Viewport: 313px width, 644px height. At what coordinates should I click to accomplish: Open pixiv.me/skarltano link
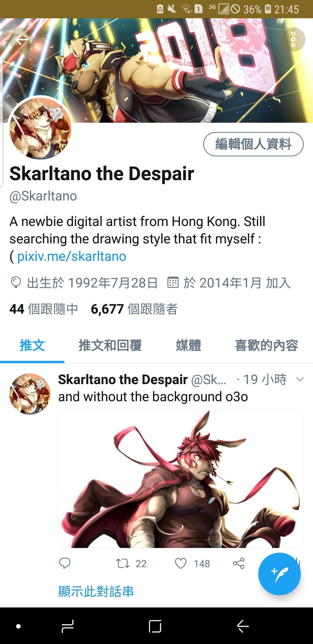pyautogui.click(x=72, y=256)
